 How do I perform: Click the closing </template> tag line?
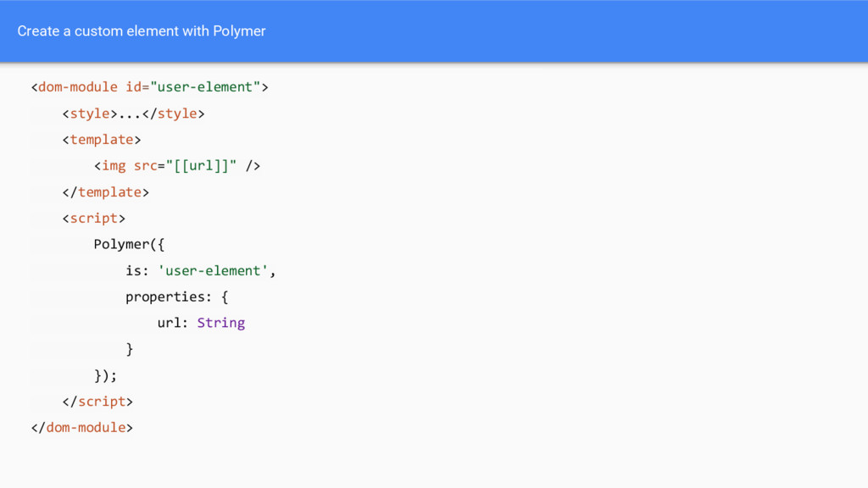tap(106, 192)
